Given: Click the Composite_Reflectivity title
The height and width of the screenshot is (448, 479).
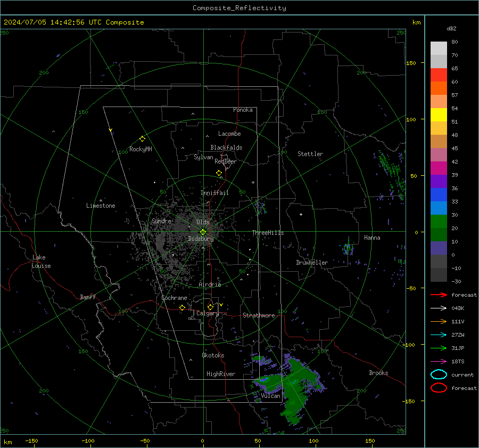Looking at the screenshot, I should click(x=240, y=8).
